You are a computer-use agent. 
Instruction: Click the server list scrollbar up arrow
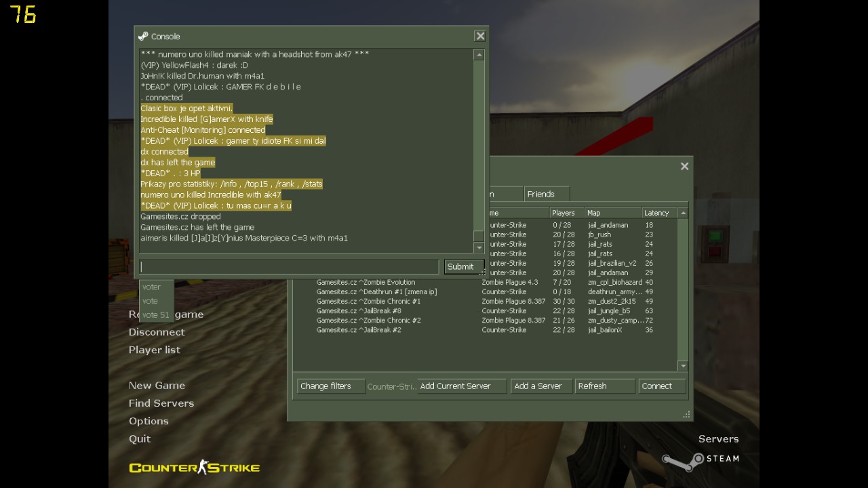pos(683,213)
